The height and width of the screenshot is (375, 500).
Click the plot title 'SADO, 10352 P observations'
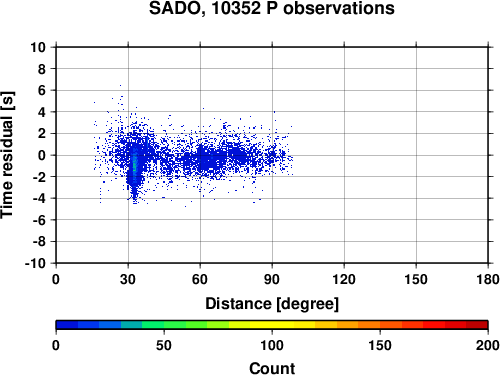271,8
